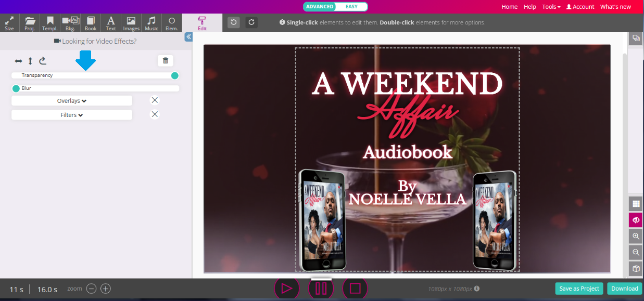The image size is (644, 301).
Task: Open the Tools dropdown menu
Action: [x=551, y=7]
